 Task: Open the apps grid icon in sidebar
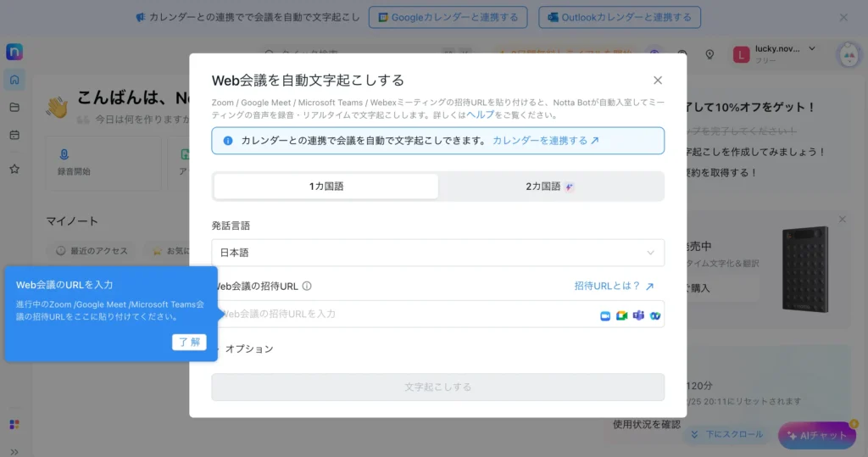point(14,424)
